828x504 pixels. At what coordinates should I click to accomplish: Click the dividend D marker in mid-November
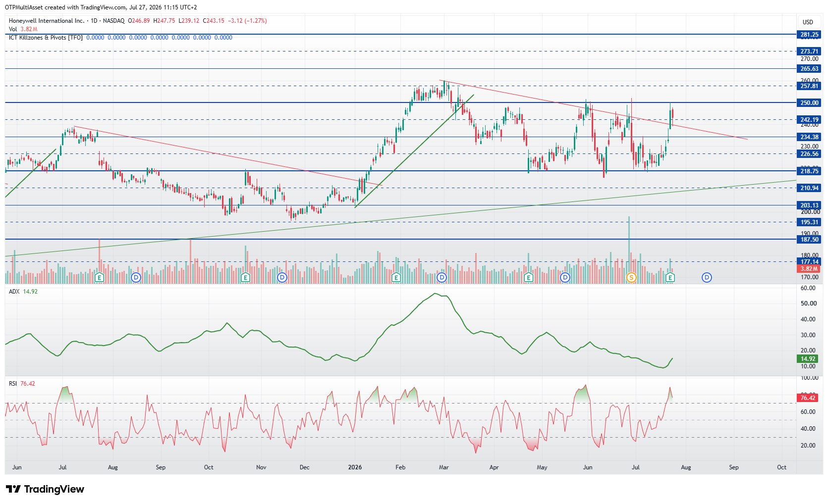pyautogui.click(x=282, y=278)
